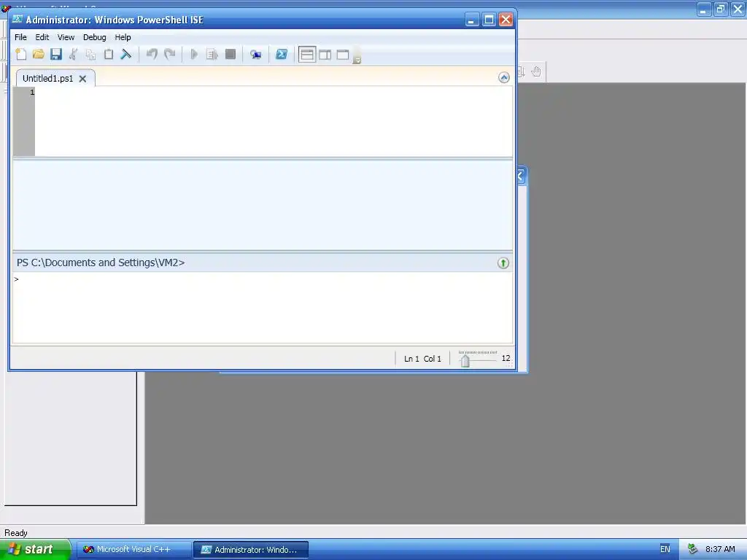Redo the edit using the Redo arrow

click(x=169, y=54)
